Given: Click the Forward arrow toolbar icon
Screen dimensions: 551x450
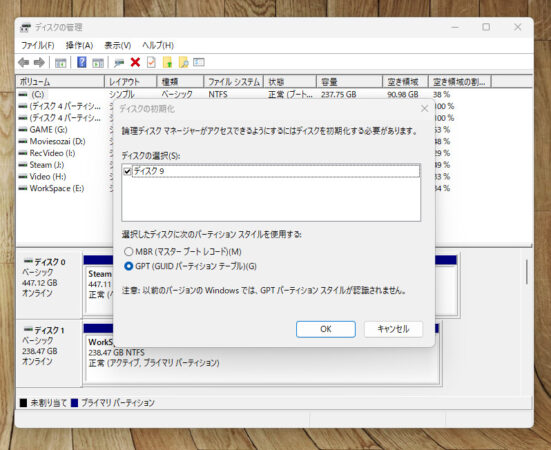Looking at the screenshot, I should pyautogui.click(x=39, y=63).
